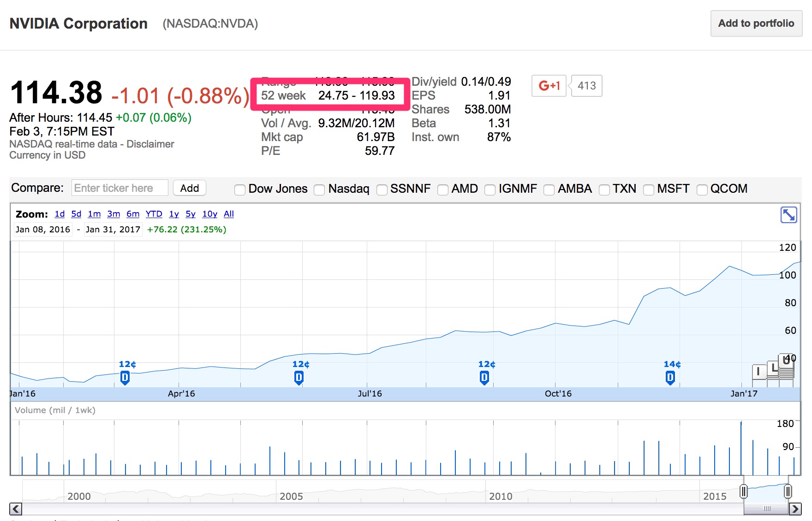
Task: Switch chart zoom to YTD
Action: click(154, 214)
